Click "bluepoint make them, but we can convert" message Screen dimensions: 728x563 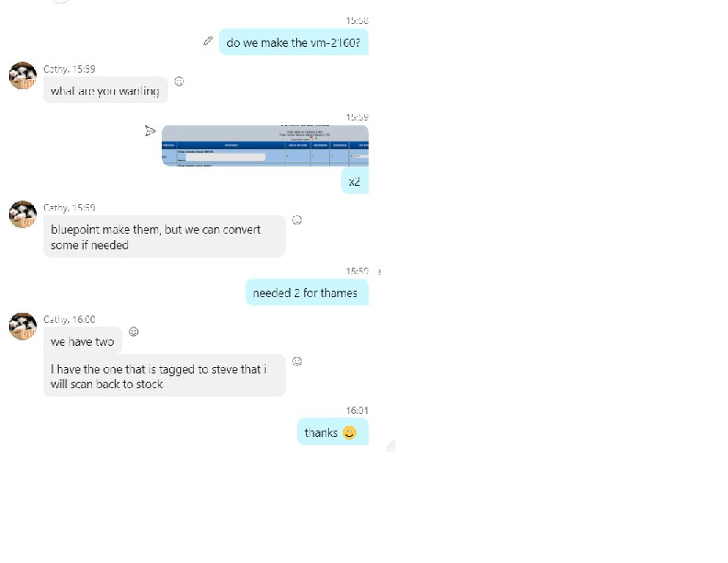coord(165,236)
